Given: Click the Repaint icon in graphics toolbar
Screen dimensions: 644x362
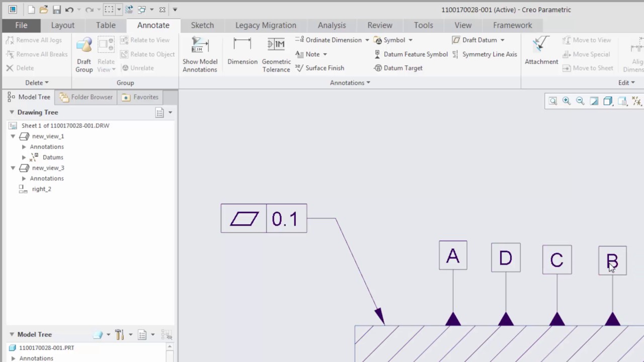Looking at the screenshot, I should coord(594,101).
